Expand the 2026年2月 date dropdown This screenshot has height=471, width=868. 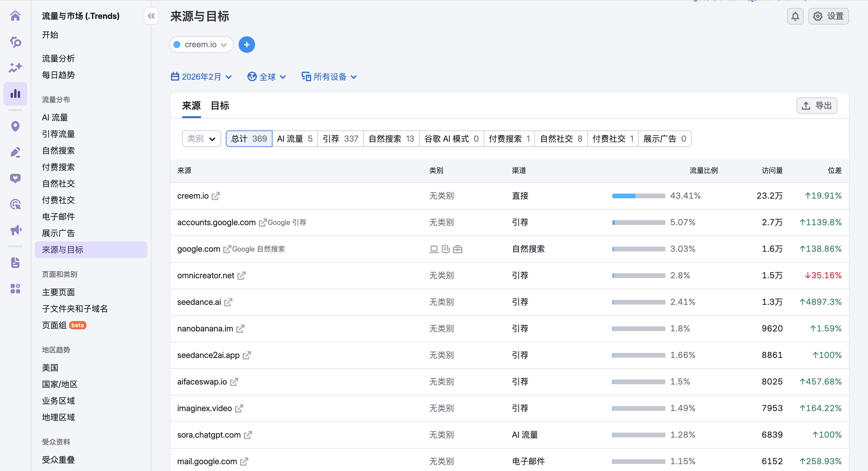201,77
